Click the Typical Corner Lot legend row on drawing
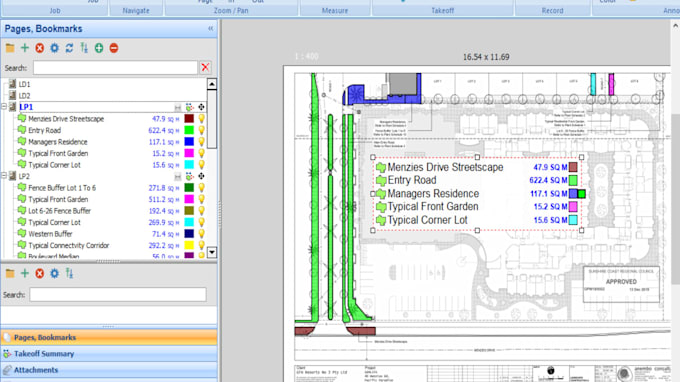680x382 pixels. click(477, 220)
